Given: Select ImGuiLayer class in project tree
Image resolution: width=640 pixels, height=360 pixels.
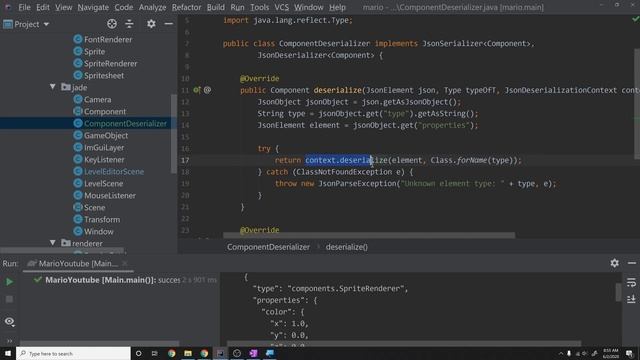Looking at the screenshot, I should click(x=99, y=148).
